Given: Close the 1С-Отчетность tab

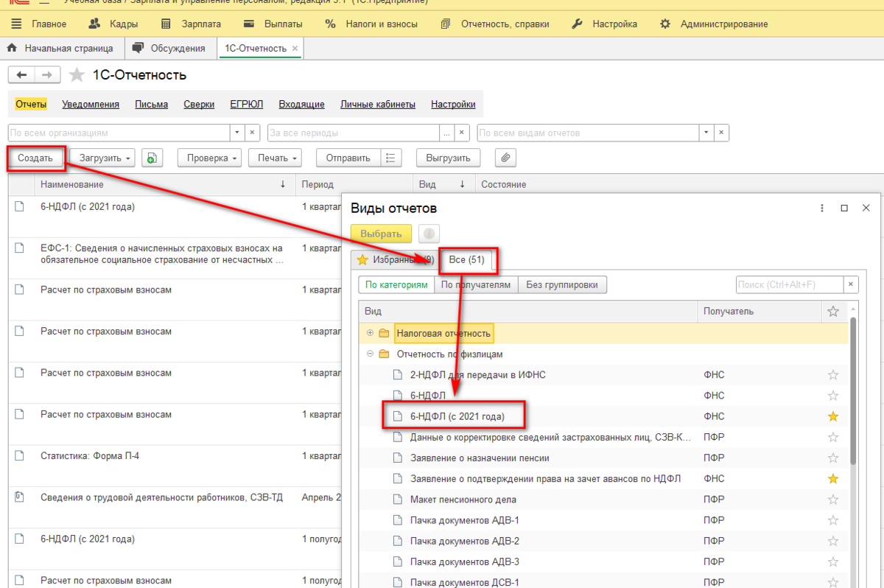Looking at the screenshot, I should pyautogui.click(x=295, y=49).
